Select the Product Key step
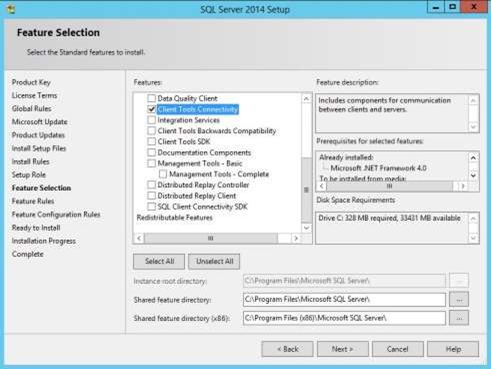491x369 pixels. point(31,82)
